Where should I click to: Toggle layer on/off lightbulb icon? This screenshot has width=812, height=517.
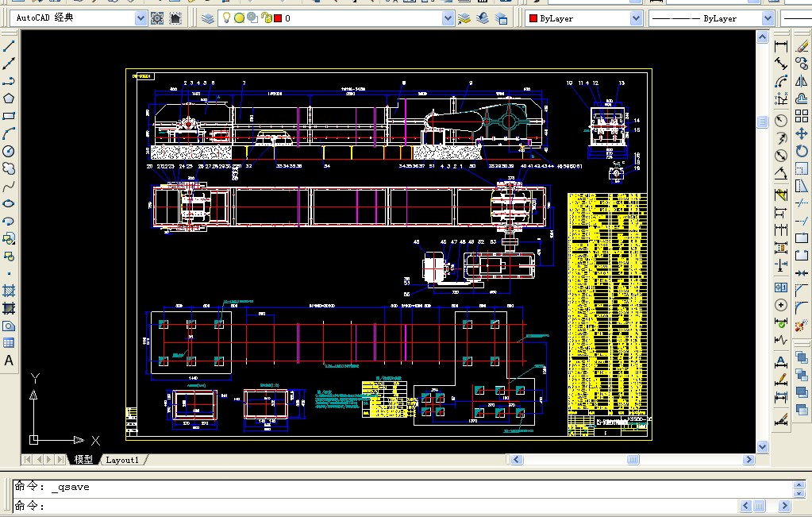pos(226,18)
